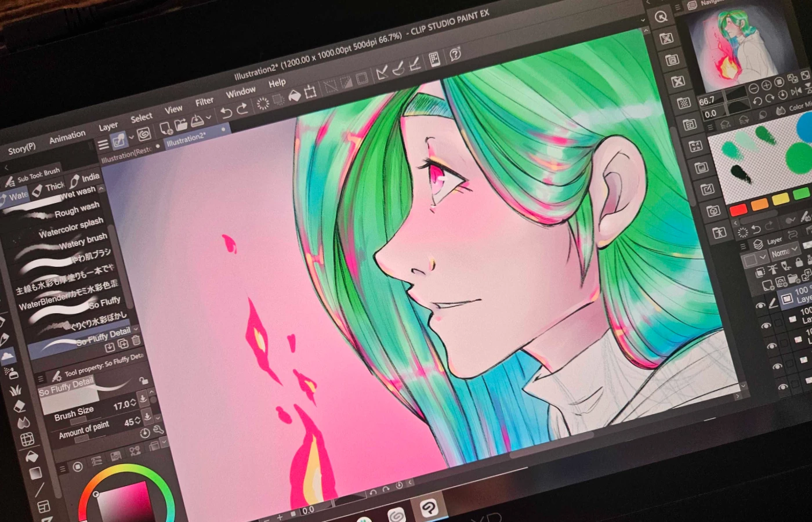Open the layer blending mode Normal dropdown

pyautogui.click(x=784, y=252)
